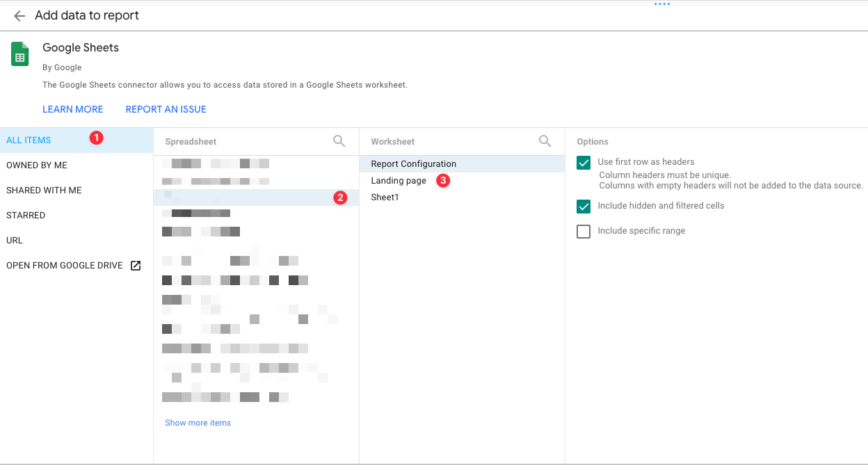
Task: Disable Include hidden and filtered cells
Action: point(584,207)
